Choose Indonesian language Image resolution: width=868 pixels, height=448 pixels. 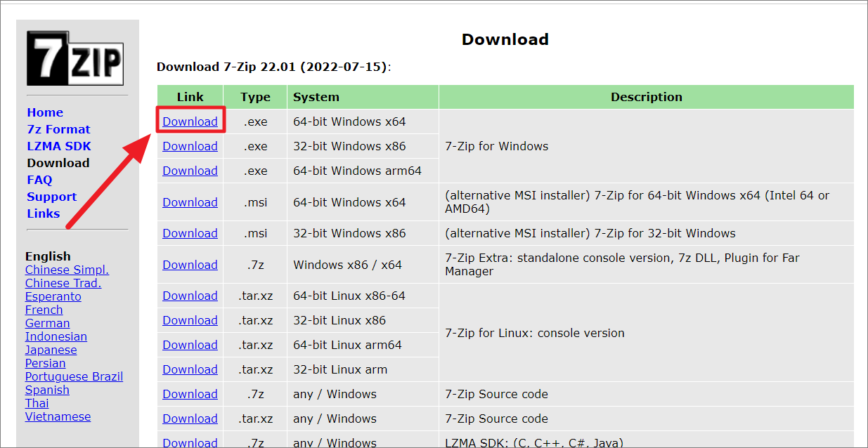tap(56, 336)
